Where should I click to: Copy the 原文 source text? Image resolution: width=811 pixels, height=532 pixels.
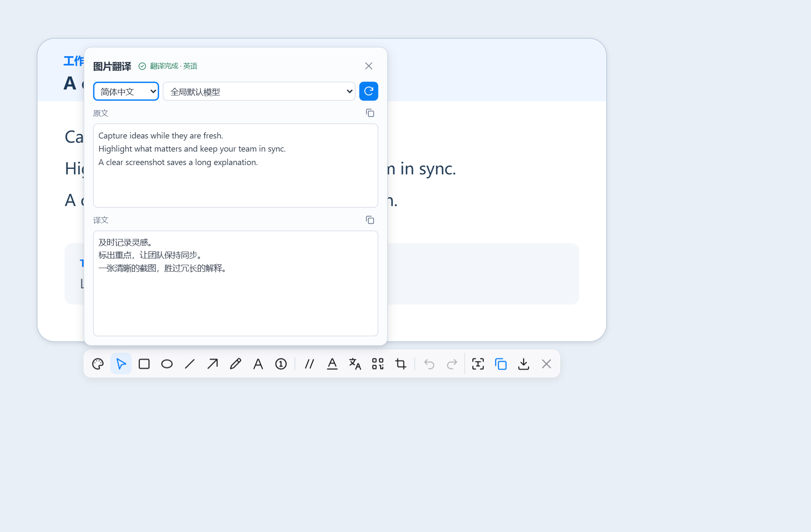tap(370, 113)
